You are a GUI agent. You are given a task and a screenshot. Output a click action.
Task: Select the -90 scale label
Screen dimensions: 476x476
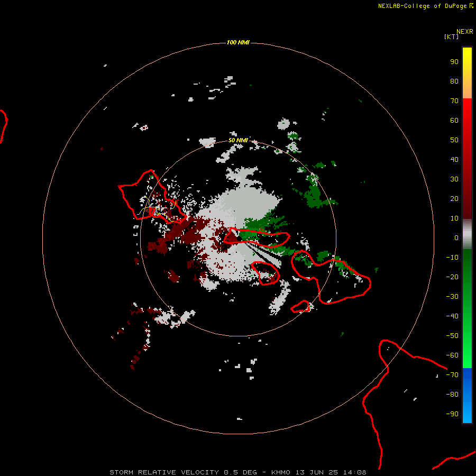452,414
